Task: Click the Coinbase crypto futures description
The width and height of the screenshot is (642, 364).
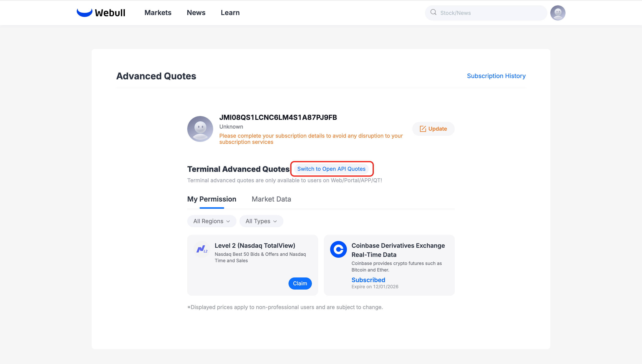Action: [x=397, y=266]
